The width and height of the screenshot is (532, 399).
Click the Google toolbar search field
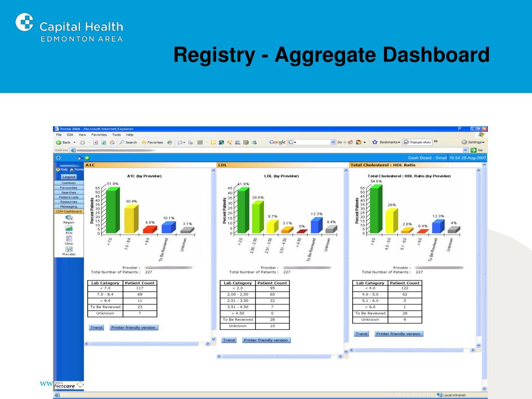point(312,142)
